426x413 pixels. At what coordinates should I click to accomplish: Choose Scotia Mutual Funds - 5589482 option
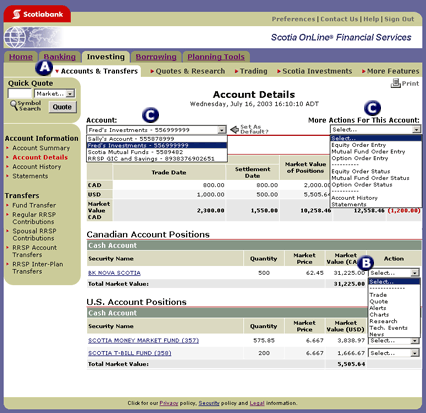click(x=157, y=152)
